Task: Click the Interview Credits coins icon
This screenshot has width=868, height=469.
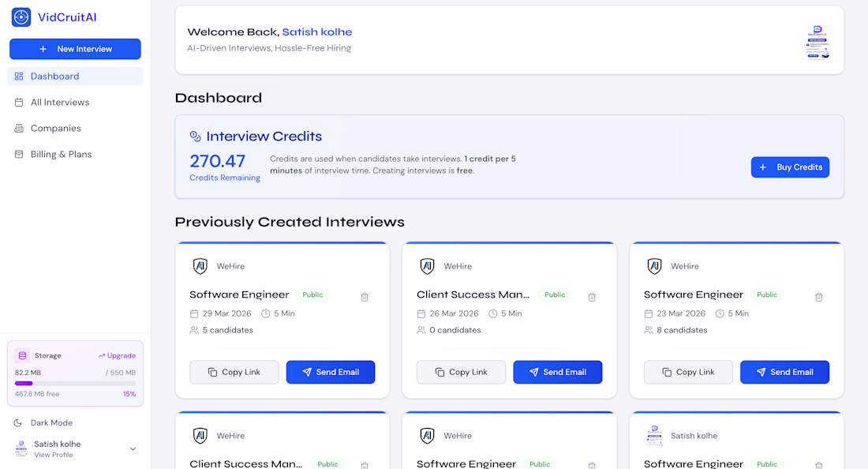Action: click(x=196, y=137)
